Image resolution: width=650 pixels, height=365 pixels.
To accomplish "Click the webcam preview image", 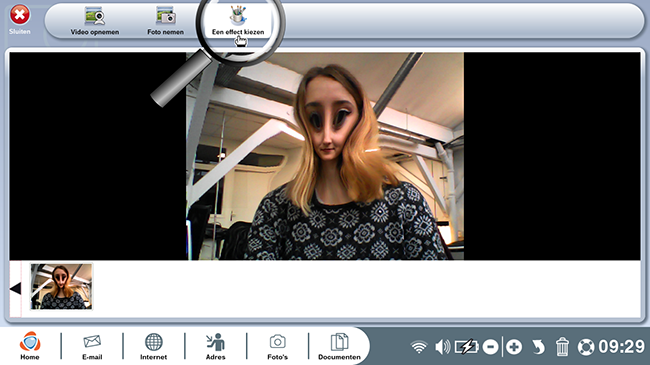I will [x=325, y=156].
